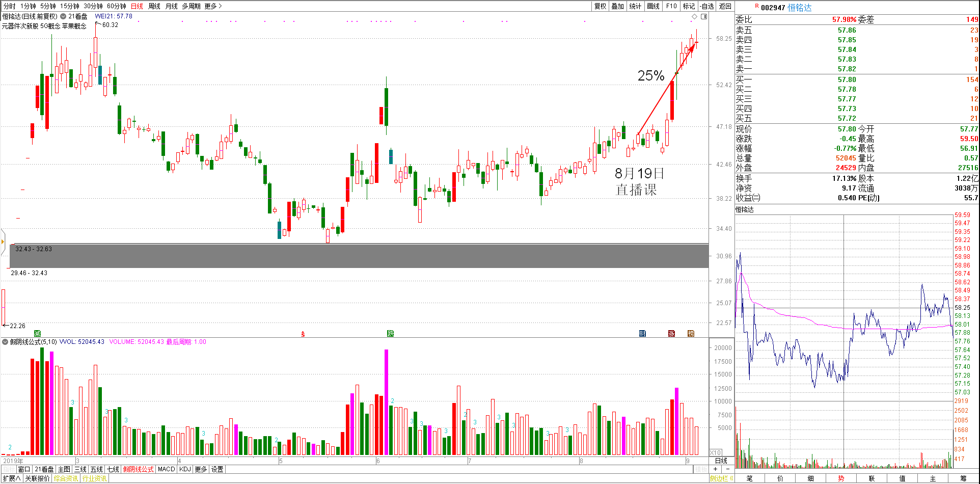This screenshot has width=980, height=484.
Task: Select the MACD indicator tab
Action: pyautogui.click(x=166, y=469)
